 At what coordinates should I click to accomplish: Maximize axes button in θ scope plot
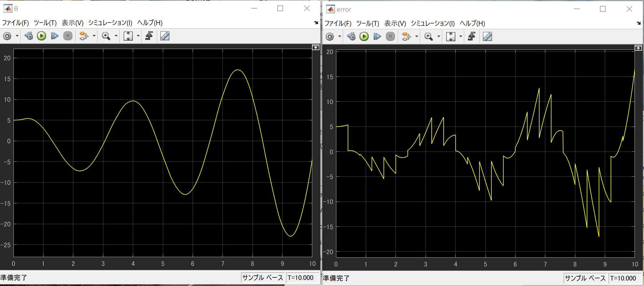[x=316, y=48]
